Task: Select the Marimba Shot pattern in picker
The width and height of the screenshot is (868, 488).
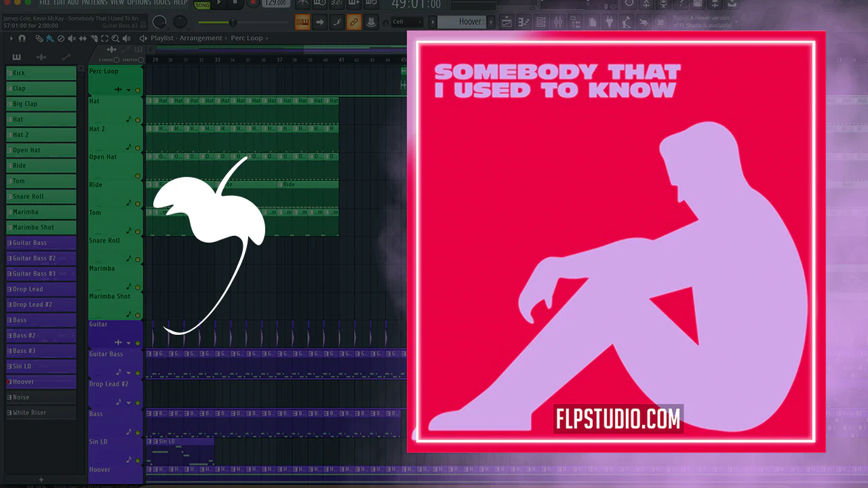Action: [x=41, y=227]
